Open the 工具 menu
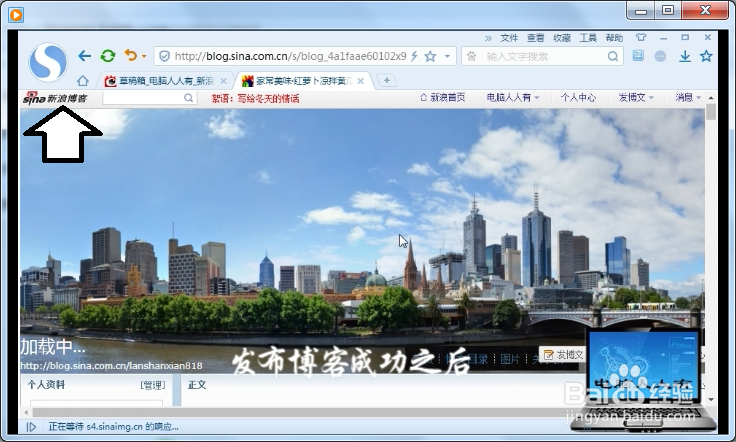The image size is (736, 442). pos(588,38)
